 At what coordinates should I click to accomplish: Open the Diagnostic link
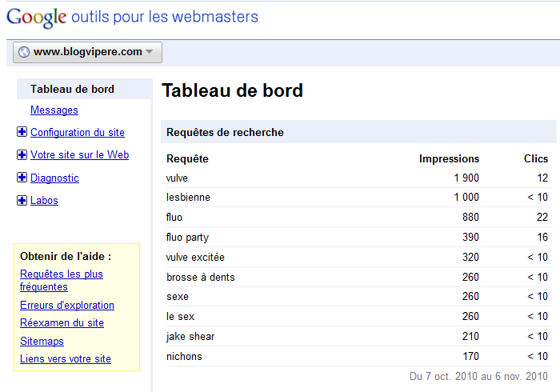(x=54, y=178)
